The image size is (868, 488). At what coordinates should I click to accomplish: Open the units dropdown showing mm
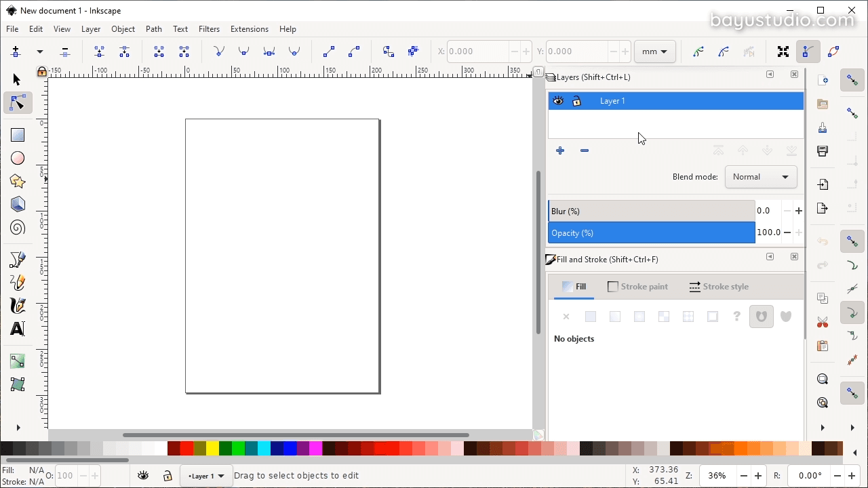pyautogui.click(x=654, y=52)
